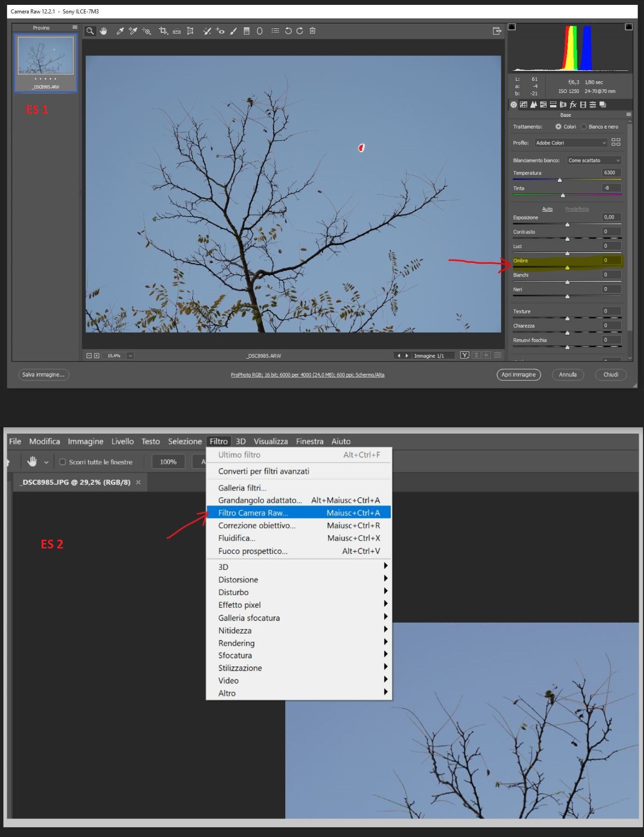Screen dimensions: 644x837
Task: Click the Apri immagine button
Action: click(518, 375)
